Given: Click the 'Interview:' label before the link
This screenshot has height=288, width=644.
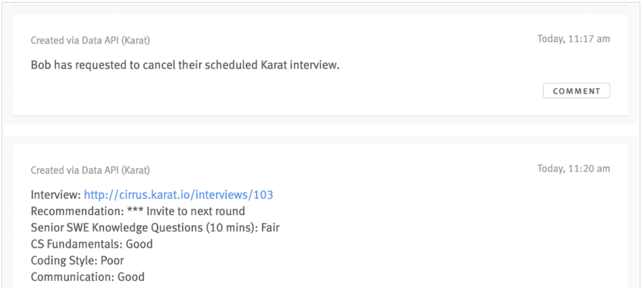Looking at the screenshot, I should pyautogui.click(x=56, y=194).
